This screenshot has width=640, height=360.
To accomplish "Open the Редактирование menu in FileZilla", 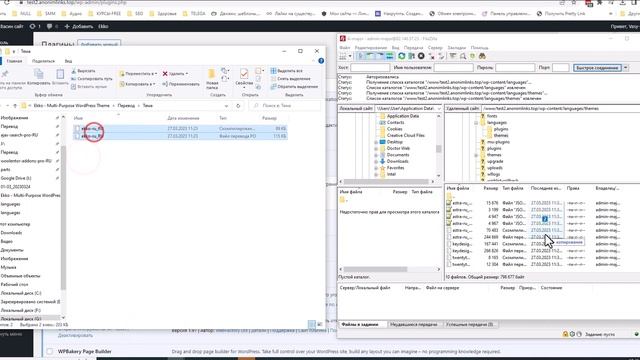I will (371, 48).
